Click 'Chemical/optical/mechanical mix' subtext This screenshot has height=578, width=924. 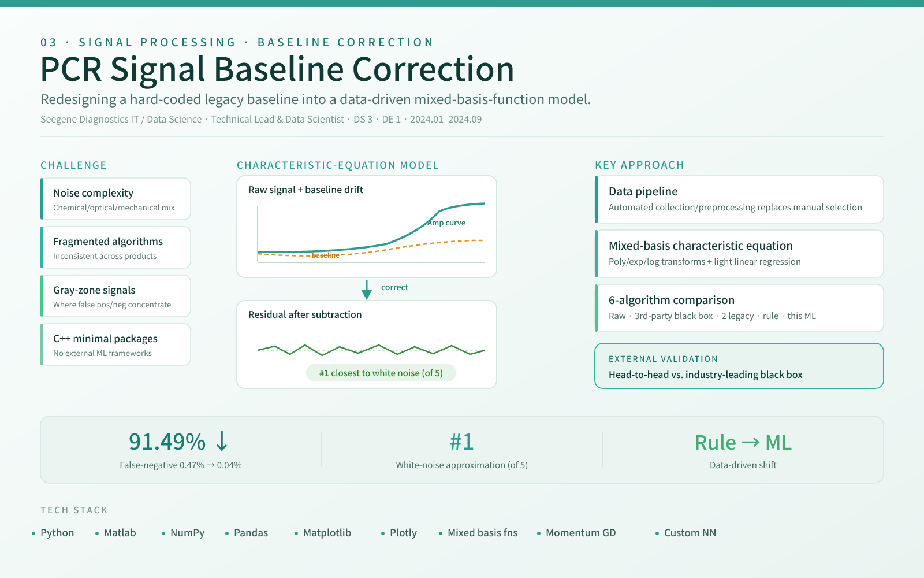tap(114, 208)
